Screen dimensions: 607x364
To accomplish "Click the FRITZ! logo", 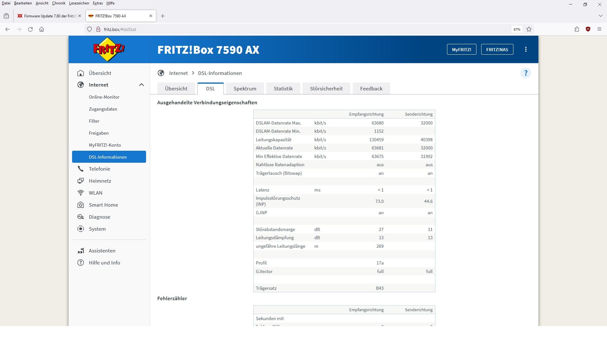I will (x=109, y=49).
